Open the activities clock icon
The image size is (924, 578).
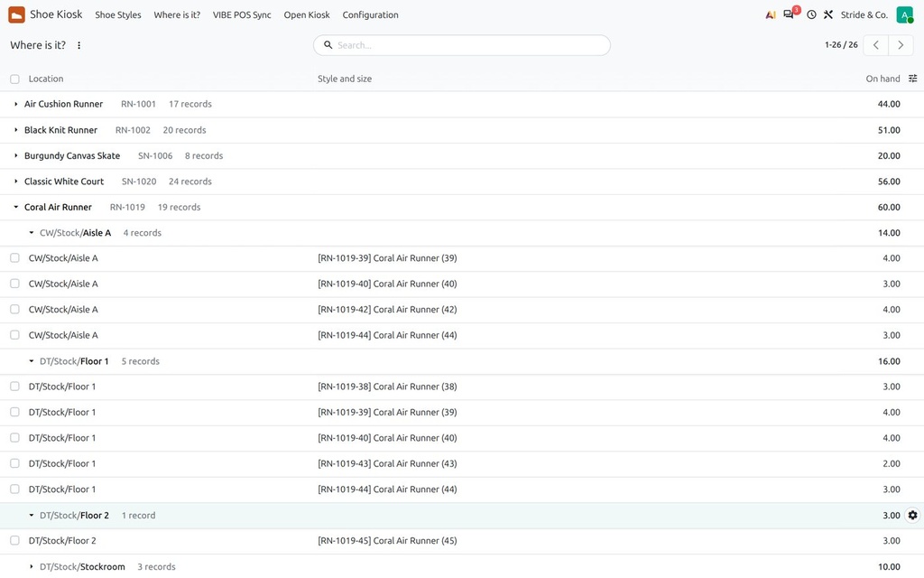[811, 14]
